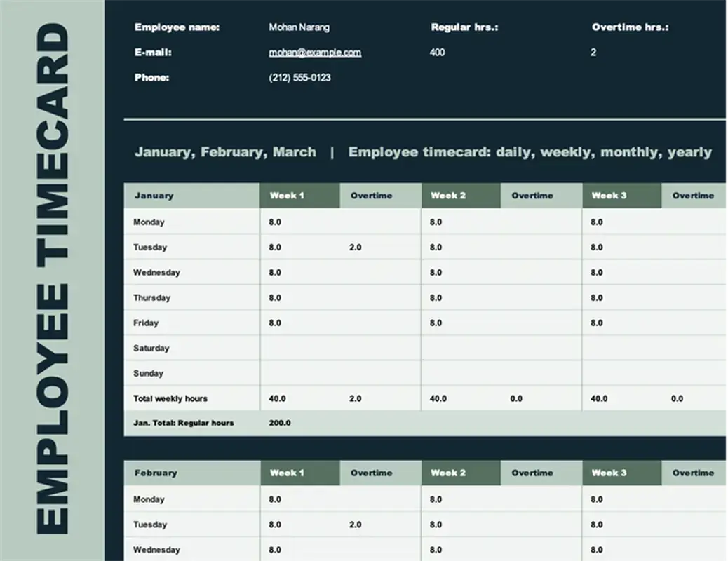728x561 pixels.
Task: Select the employee name Mohan Narang
Action: [299, 27]
